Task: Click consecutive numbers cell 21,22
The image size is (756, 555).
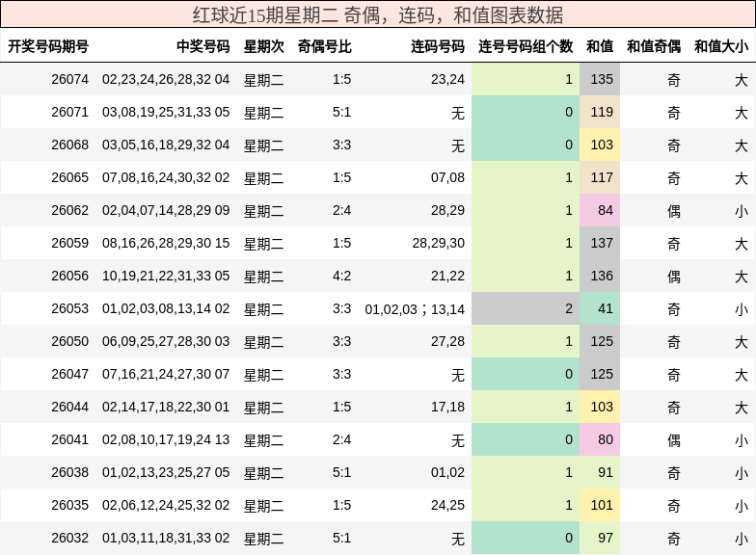Action: [x=447, y=276]
